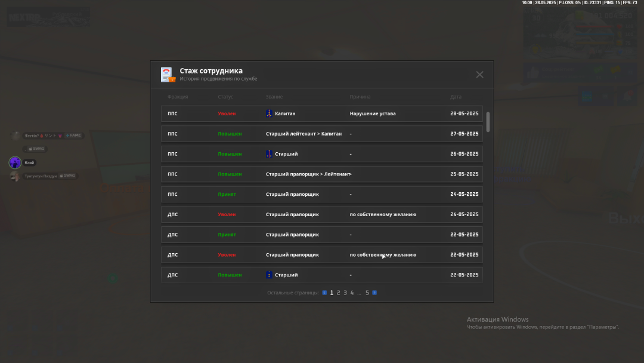
Task: Click Принят status in the ДПС row
Action: (x=227, y=234)
